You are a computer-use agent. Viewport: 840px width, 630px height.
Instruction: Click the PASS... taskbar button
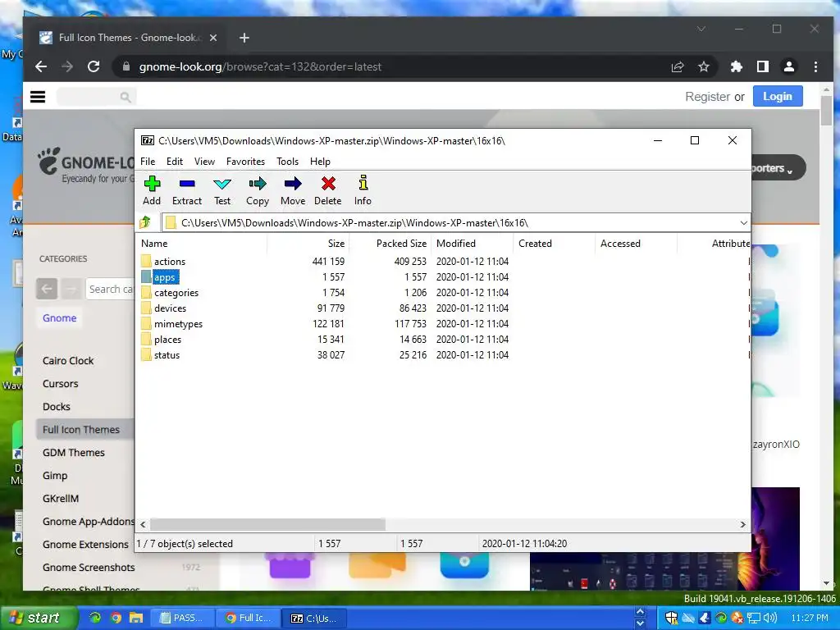point(182,618)
